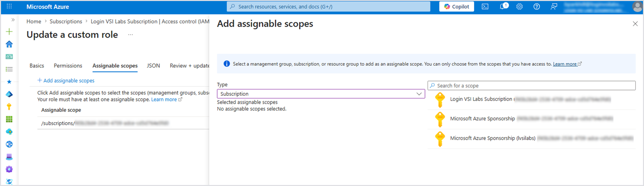Open Dashboard chart icon in sidebar
Screen dimensions: 644x186
pyautogui.click(x=9, y=57)
